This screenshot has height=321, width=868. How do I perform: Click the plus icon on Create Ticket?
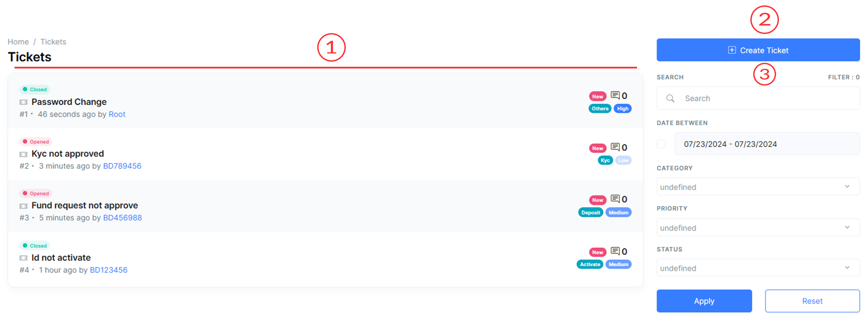pyautogui.click(x=732, y=50)
